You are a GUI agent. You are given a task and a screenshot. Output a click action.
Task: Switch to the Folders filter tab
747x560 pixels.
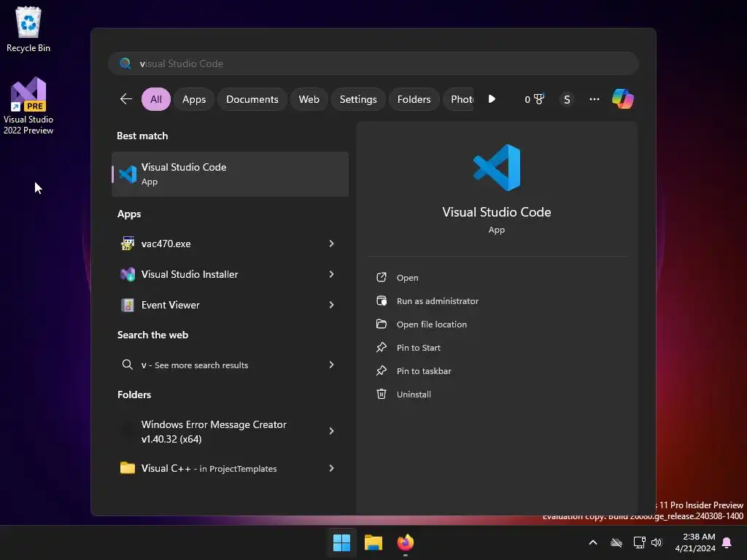click(414, 99)
